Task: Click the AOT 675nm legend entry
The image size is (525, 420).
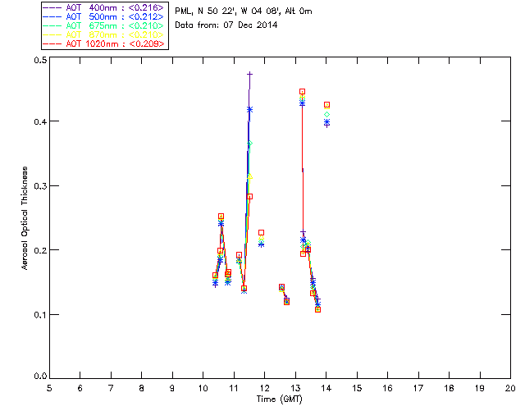Action: tap(104, 25)
